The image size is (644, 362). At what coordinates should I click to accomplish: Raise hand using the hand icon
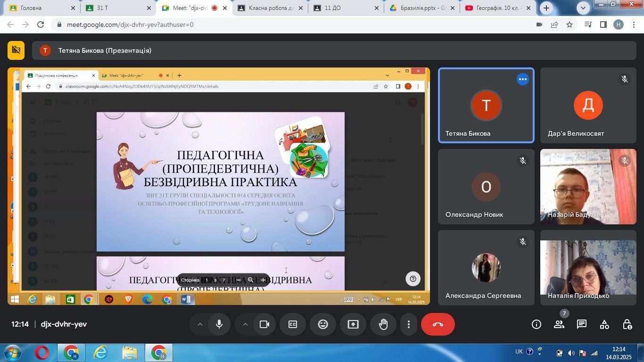coord(383,324)
